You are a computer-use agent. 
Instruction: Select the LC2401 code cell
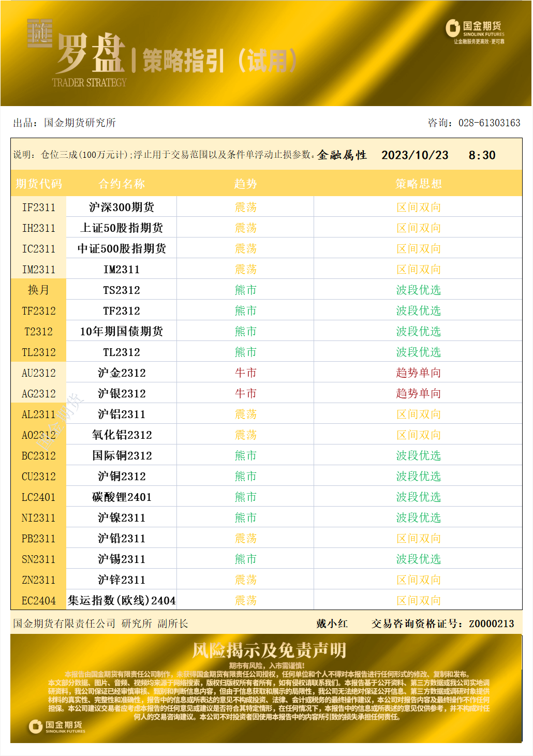coord(39,497)
